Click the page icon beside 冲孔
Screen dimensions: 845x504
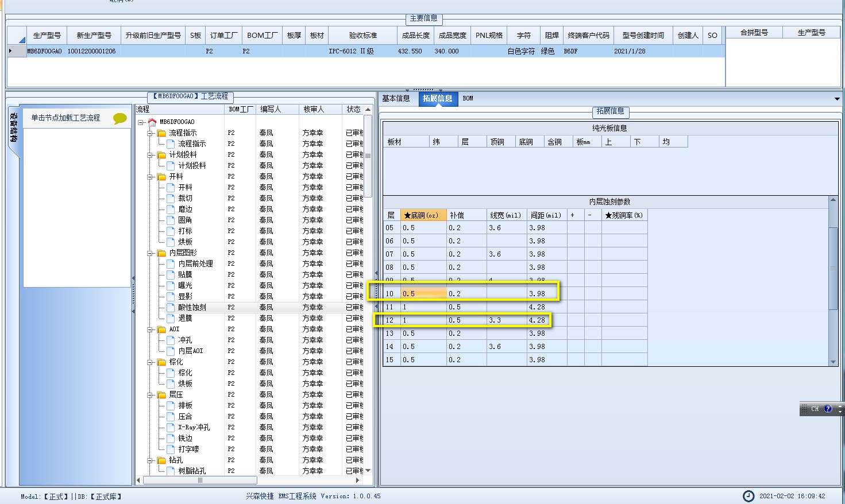[171, 340]
